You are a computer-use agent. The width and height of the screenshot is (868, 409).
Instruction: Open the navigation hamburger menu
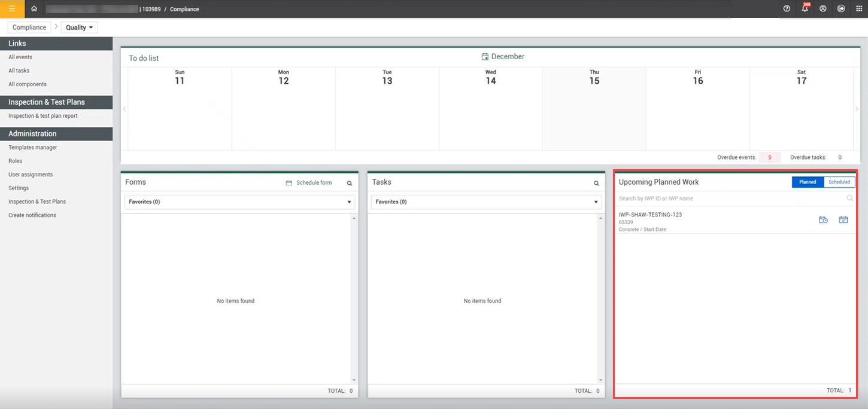pyautogui.click(x=12, y=8)
